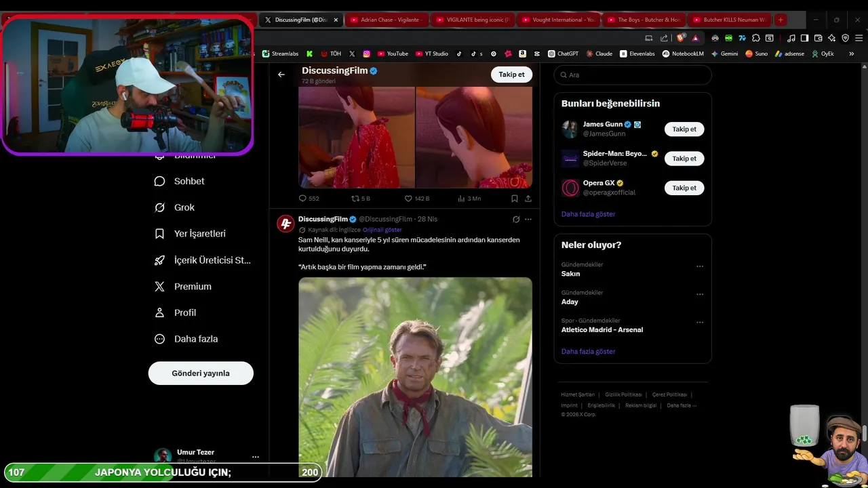Open the Hizmet Şartları footer link
This screenshot has width=868, height=488.
coord(578,394)
